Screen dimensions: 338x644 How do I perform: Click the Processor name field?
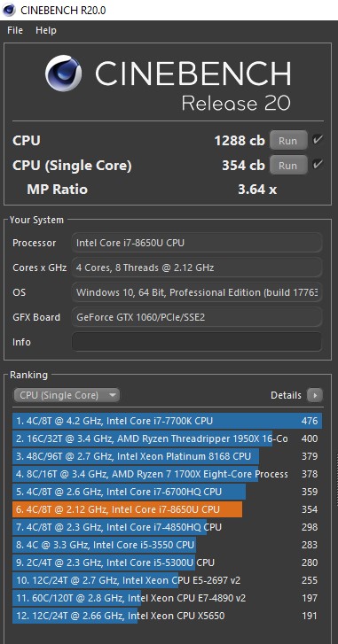(197, 243)
